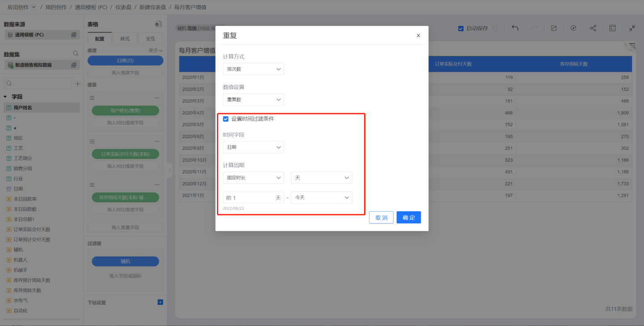Image resolution: width=644 pixels, height=326 pixels.
Task: Toggle the 自动保存 checkbox
Action: [x=461, y=29]
